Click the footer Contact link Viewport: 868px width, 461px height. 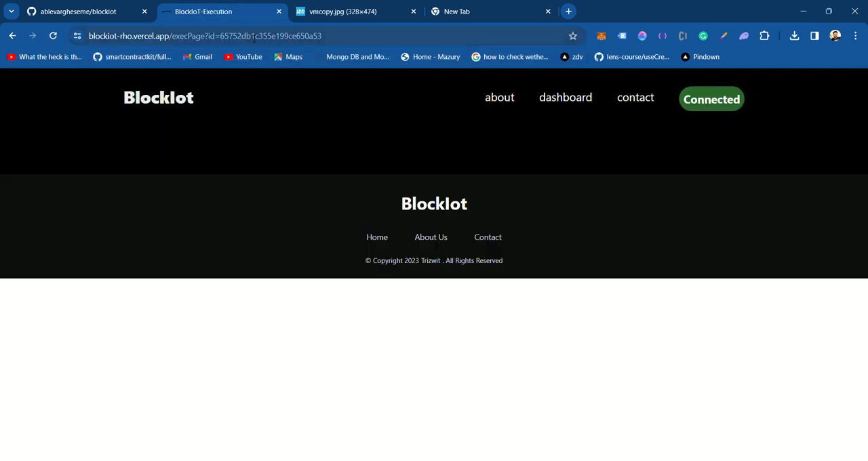click(488, 237)
